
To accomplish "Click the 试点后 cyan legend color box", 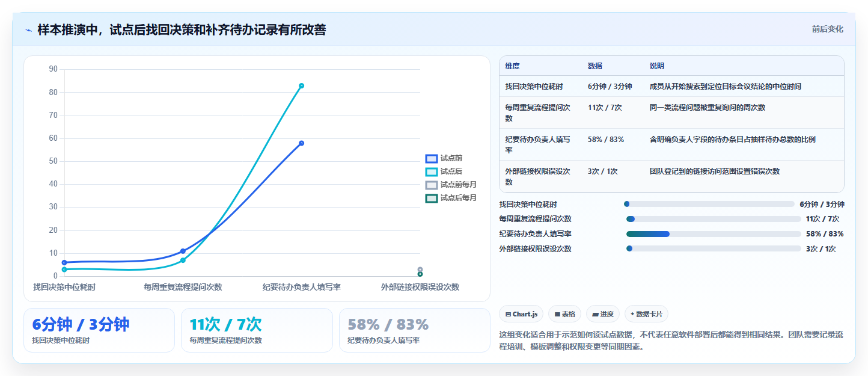I will tap(431, 171).
